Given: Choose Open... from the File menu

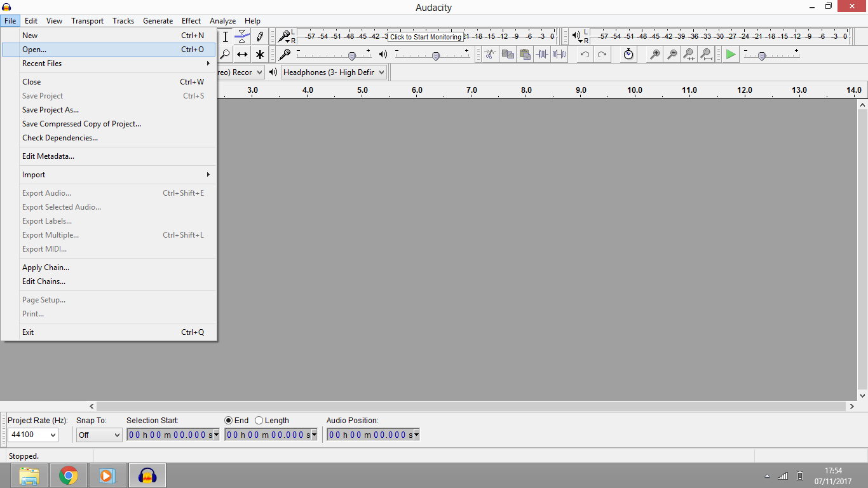Looking at the screenshot, I should [109, 50].
